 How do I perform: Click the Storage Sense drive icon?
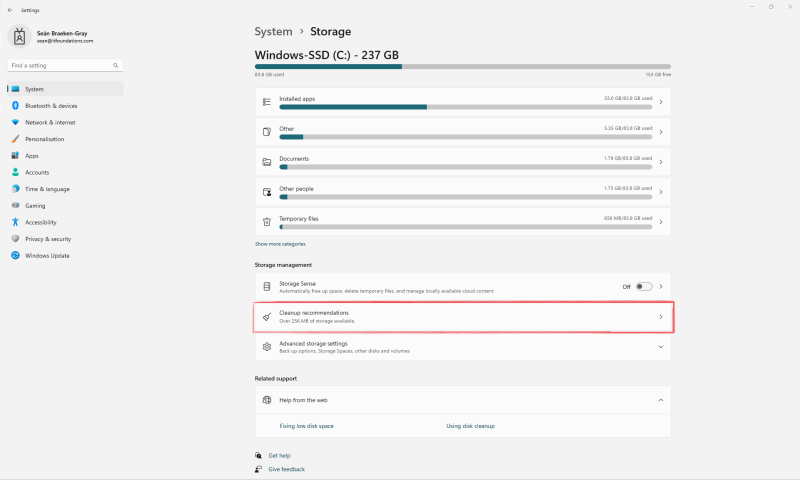coord(267,287)
